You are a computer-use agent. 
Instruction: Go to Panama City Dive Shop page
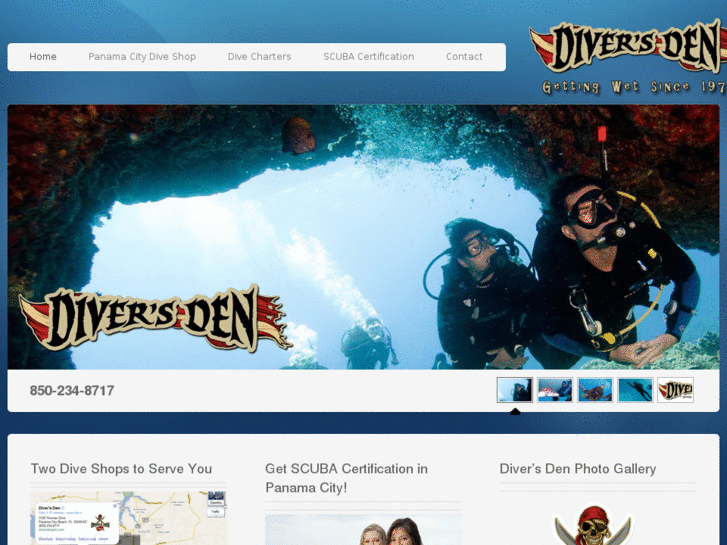click(142, 57)
